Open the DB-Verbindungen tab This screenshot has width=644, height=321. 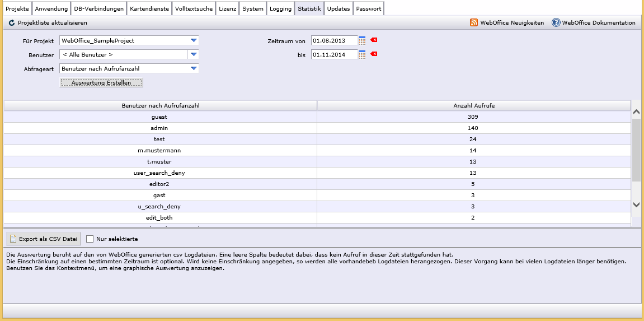tap(98, 8)
